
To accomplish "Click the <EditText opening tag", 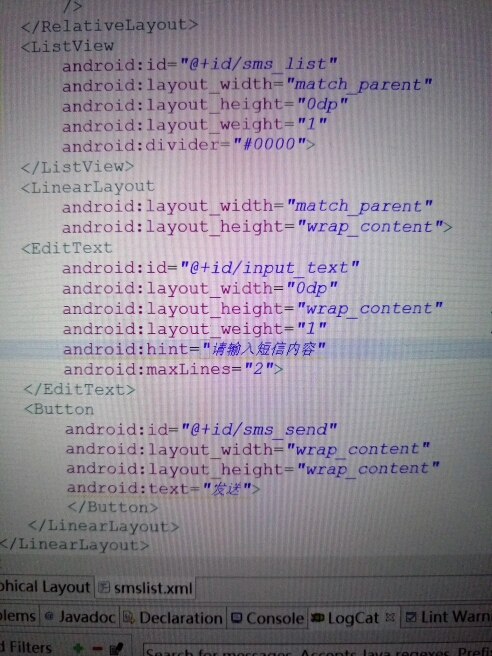I will [67, 248].
